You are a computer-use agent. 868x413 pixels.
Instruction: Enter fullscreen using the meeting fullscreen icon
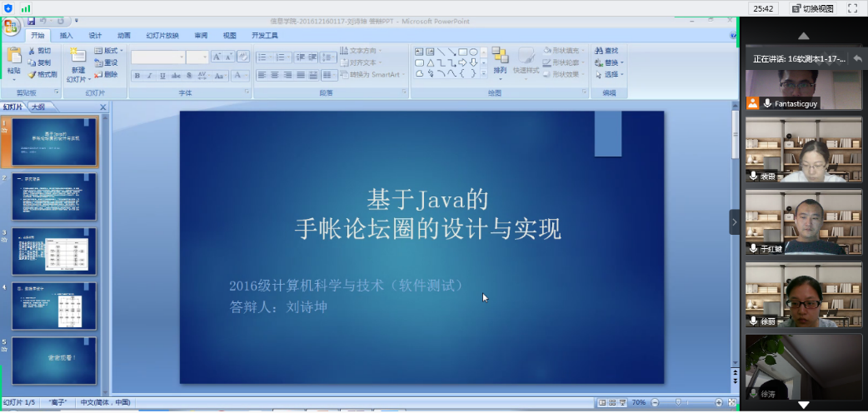coord(852,8)
